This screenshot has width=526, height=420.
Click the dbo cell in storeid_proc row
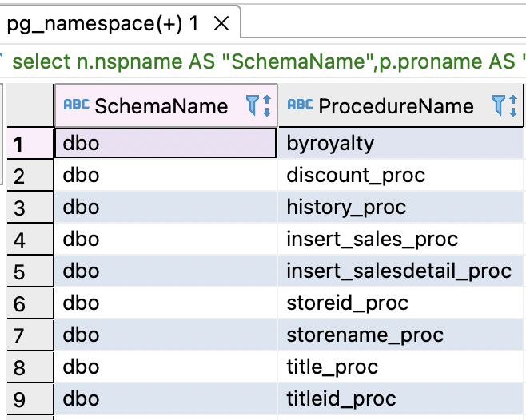coord(165,303)
